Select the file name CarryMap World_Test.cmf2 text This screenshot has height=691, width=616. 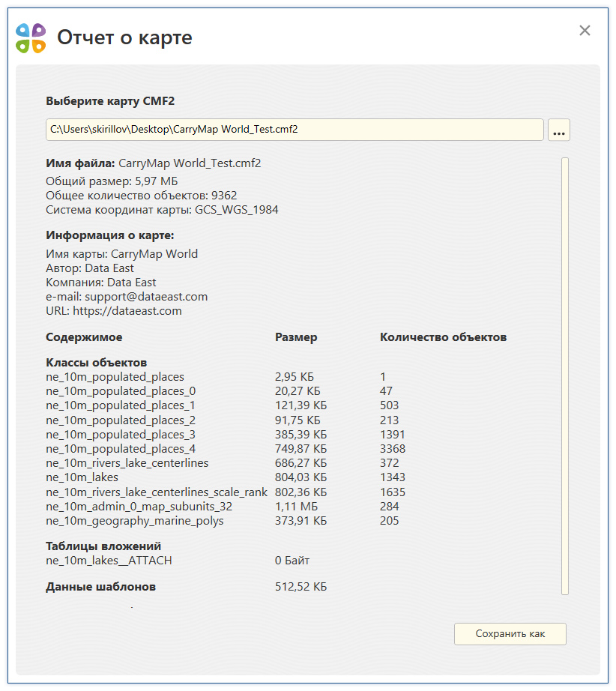tap(190, 163)
